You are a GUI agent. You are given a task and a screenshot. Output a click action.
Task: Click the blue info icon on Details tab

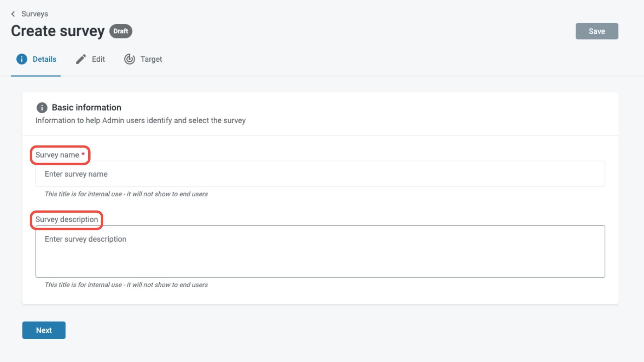[22, 59]
